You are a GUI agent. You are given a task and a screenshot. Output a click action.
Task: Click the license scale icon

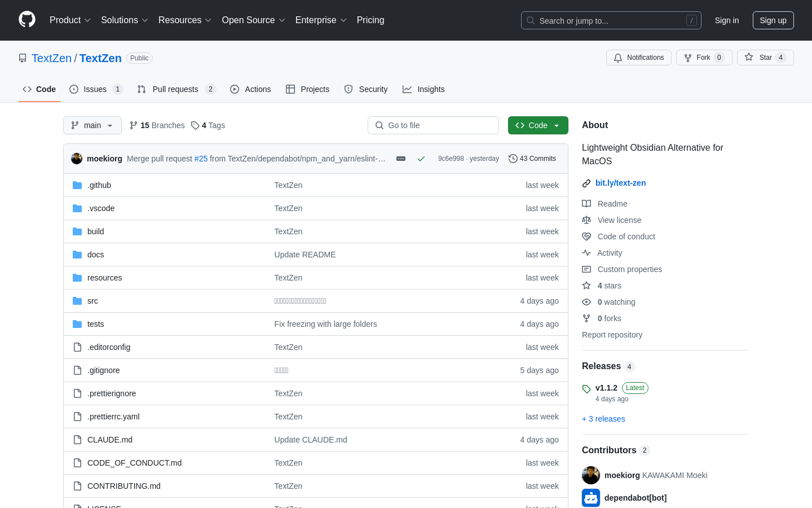(x=586, y=220)
